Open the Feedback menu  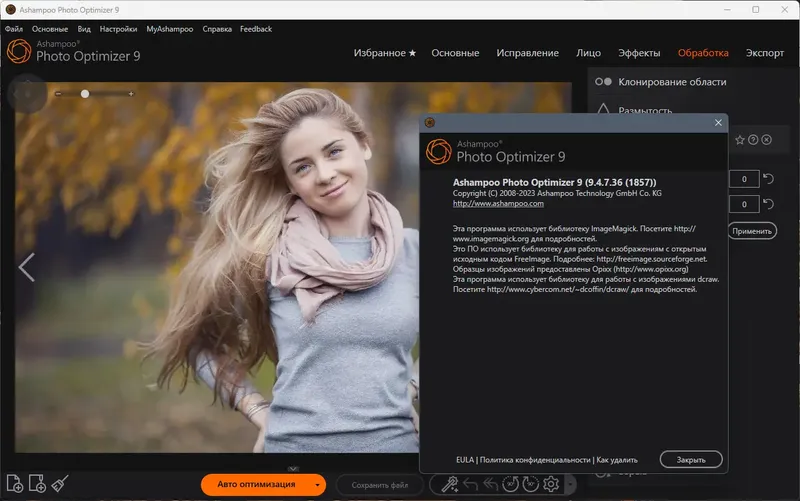point(256,29)
